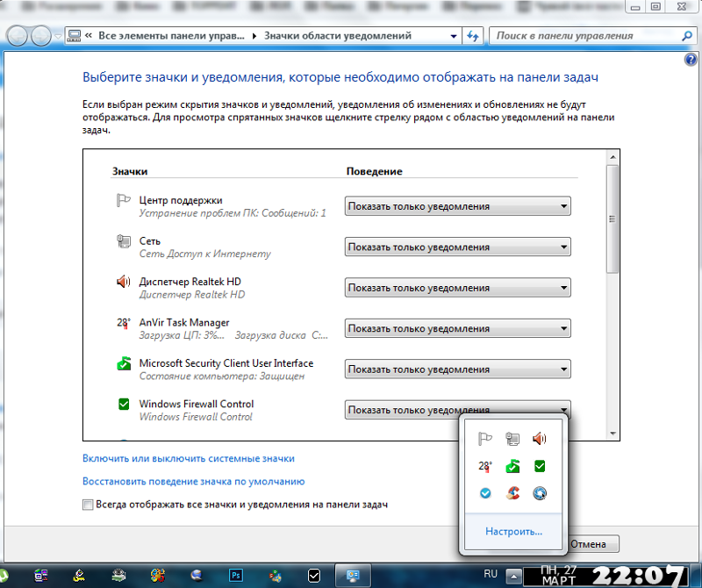The height and width of the screenshot is (588, 702).
Task: Click 'Восстановить поведение значка по умолчанию' link
Action: [193, 481]
